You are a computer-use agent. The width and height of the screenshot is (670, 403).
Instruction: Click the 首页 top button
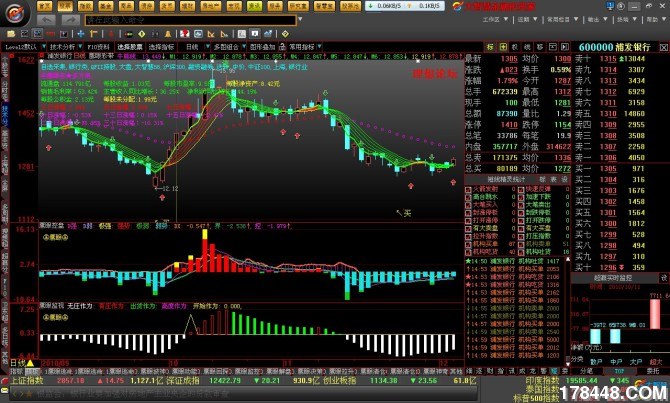(x=45, y=6)
